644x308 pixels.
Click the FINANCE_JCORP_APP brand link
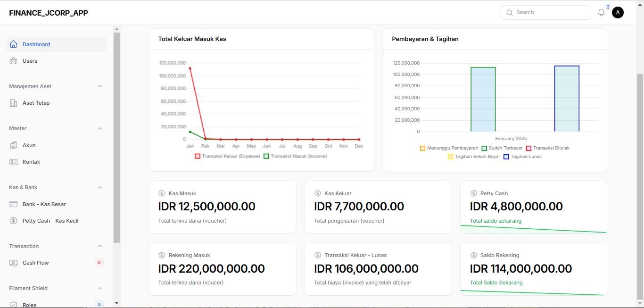(x=49, y=13)
